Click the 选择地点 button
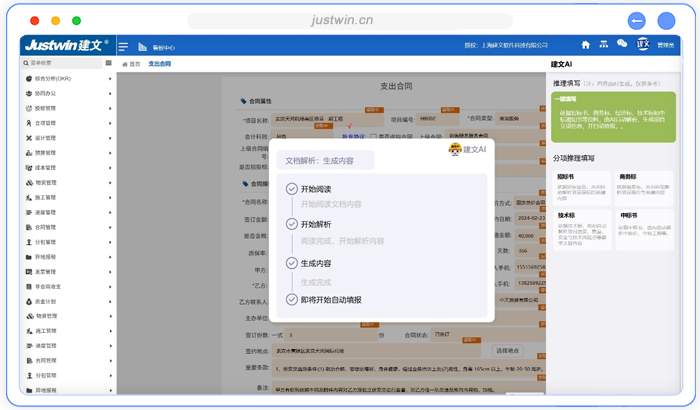The height and width of the screenshot is (410, 700). pyautogui.click(x=507, y=351)
